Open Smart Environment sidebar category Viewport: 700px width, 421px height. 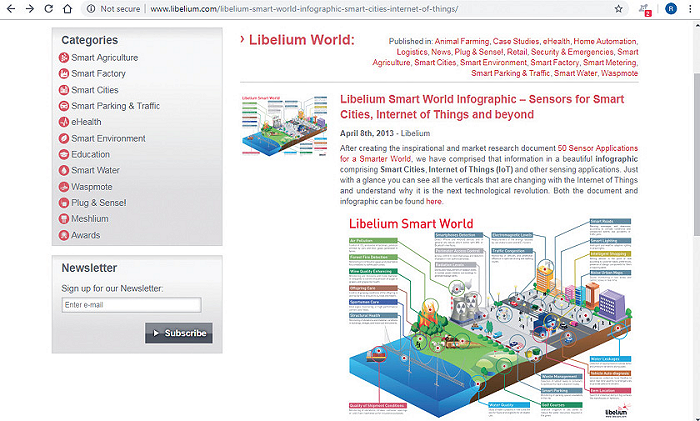click(x=108, y=138)
